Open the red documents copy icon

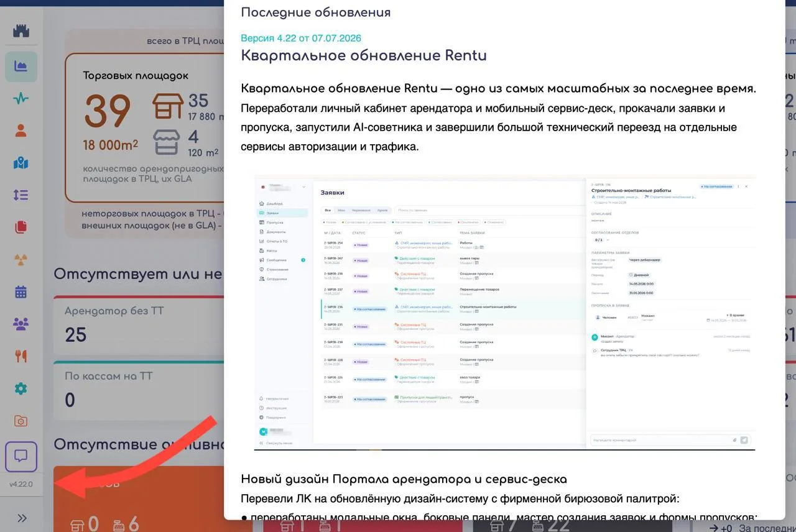(x=21, y=227)
